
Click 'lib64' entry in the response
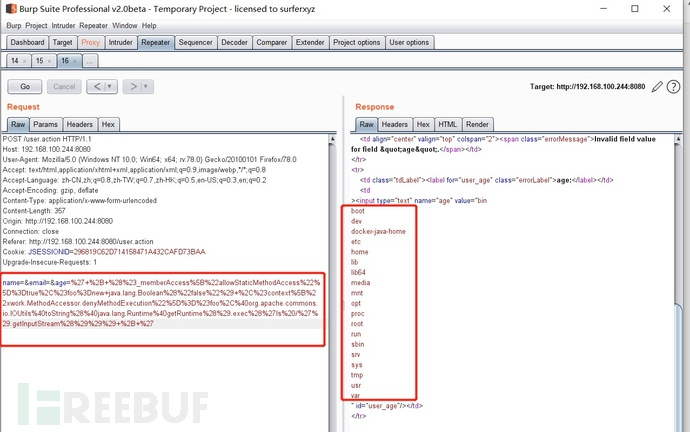click(x=358, y=272)
